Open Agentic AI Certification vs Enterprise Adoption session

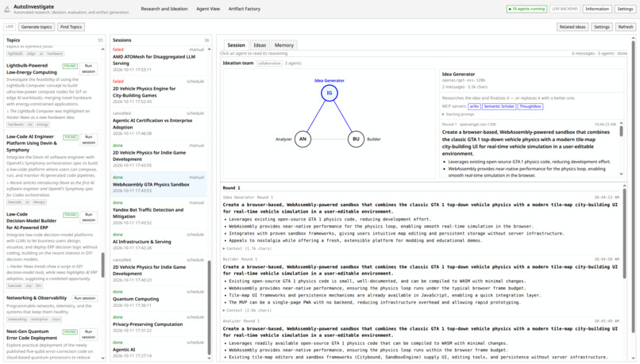point(158,124)
